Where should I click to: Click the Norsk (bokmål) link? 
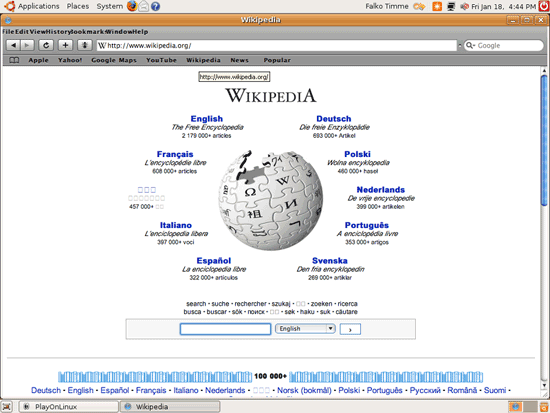[x=304, y=390]
